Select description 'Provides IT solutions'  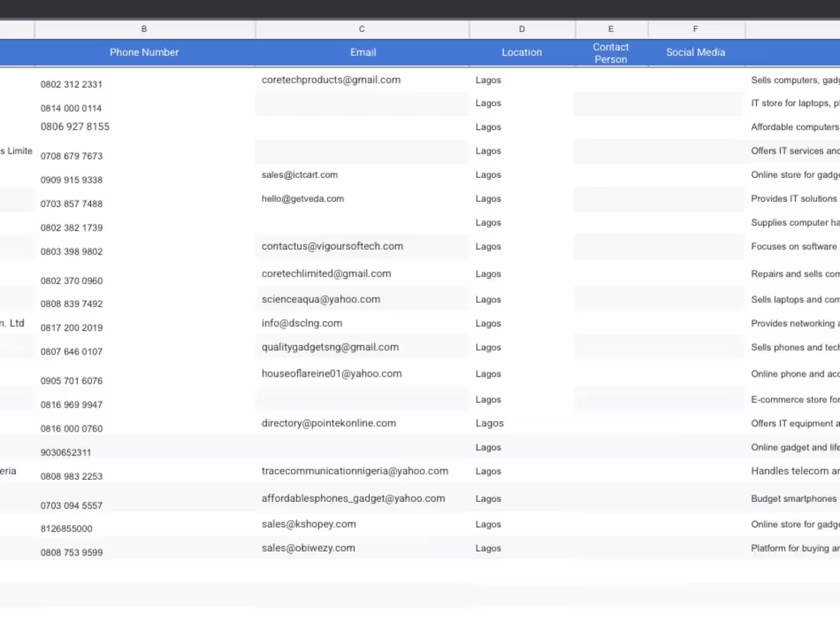(794, 199)
